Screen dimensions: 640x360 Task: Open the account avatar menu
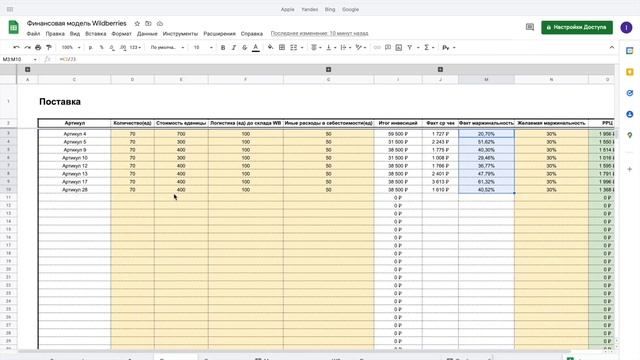[x=626, y=27]
